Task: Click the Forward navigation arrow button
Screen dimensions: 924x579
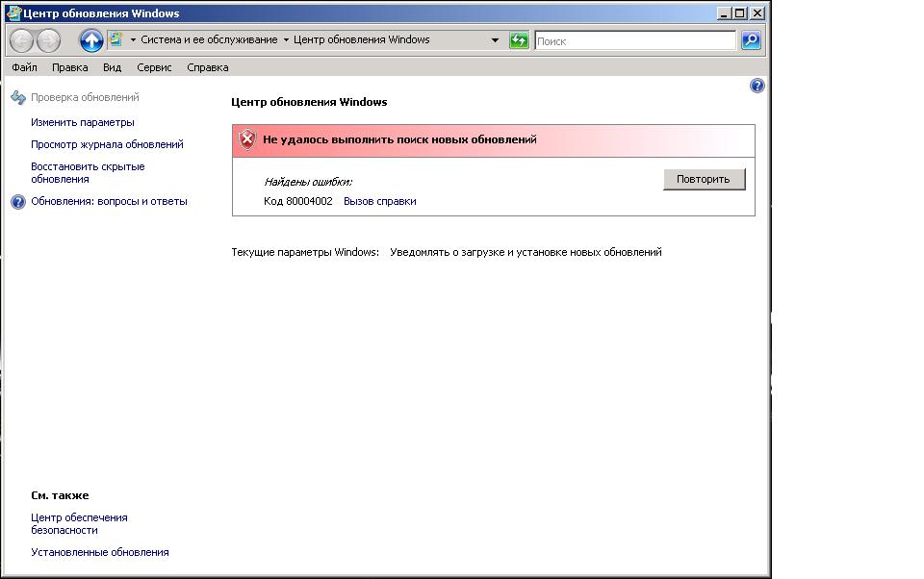Action: click(x=48, y=40)
